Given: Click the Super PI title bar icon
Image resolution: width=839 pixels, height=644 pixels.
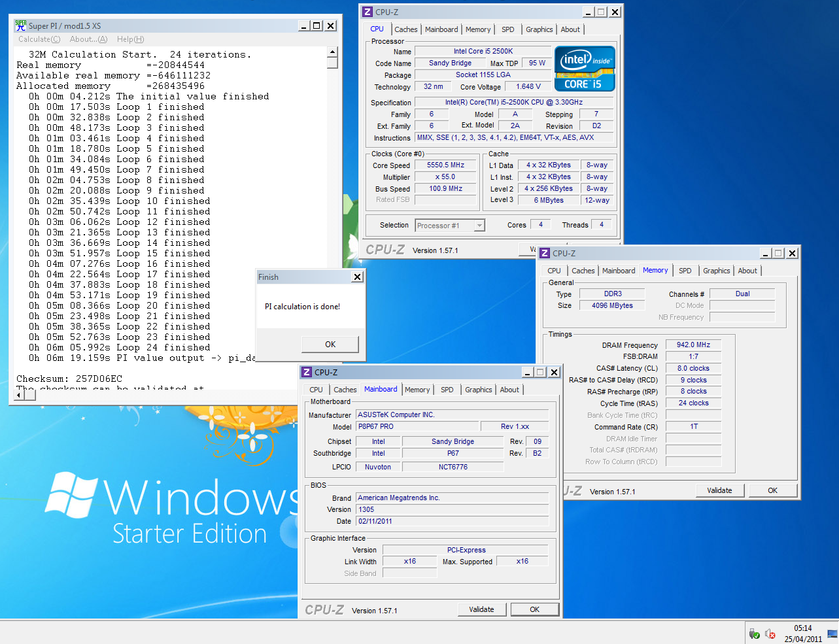Looking at the screenshot, I should click(21, 25).
